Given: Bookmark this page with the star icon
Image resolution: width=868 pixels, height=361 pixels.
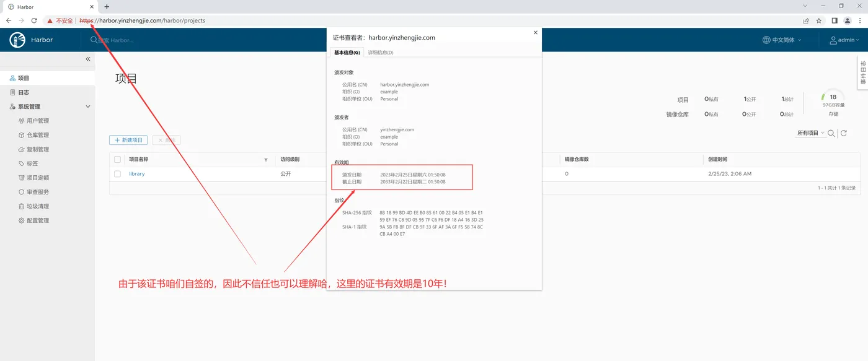Looking at the screenshot, I should click(819, 20).
